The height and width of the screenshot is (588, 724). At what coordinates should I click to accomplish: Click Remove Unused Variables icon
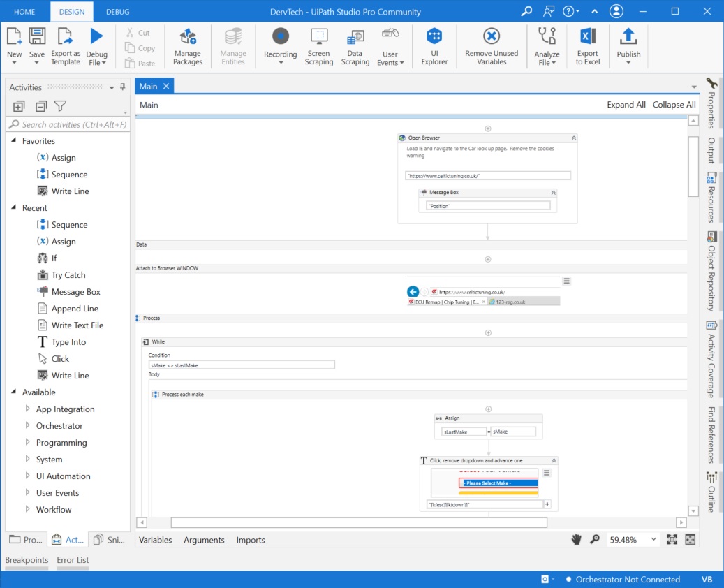(492, 37)
